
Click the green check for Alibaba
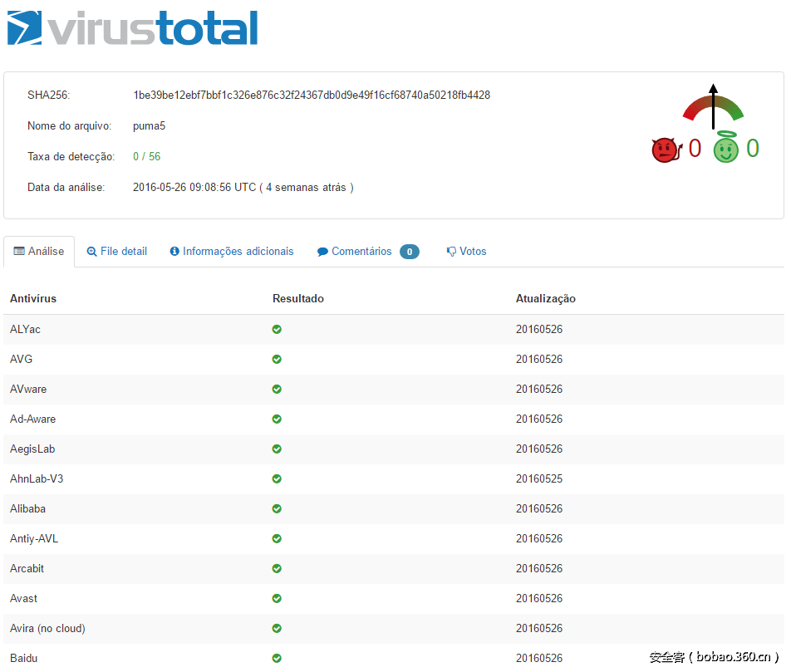pos(277,508)
